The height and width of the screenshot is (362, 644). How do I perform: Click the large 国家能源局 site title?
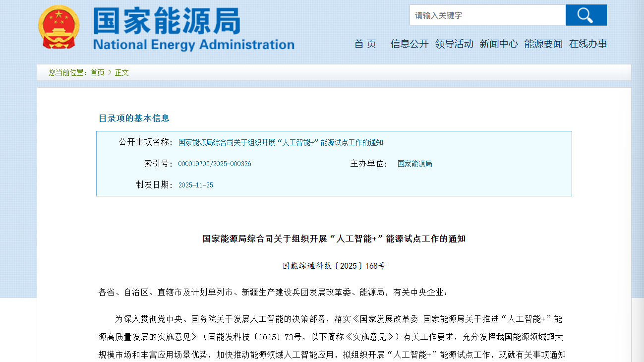167,21
